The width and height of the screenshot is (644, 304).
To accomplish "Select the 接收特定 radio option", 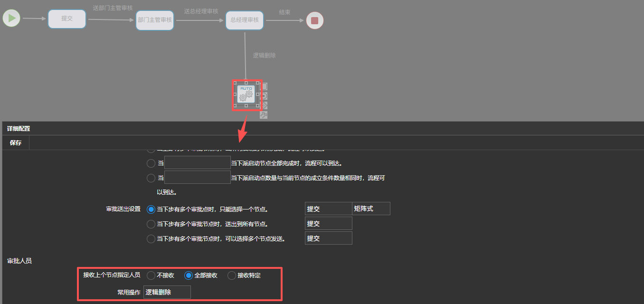I will 232,275.
